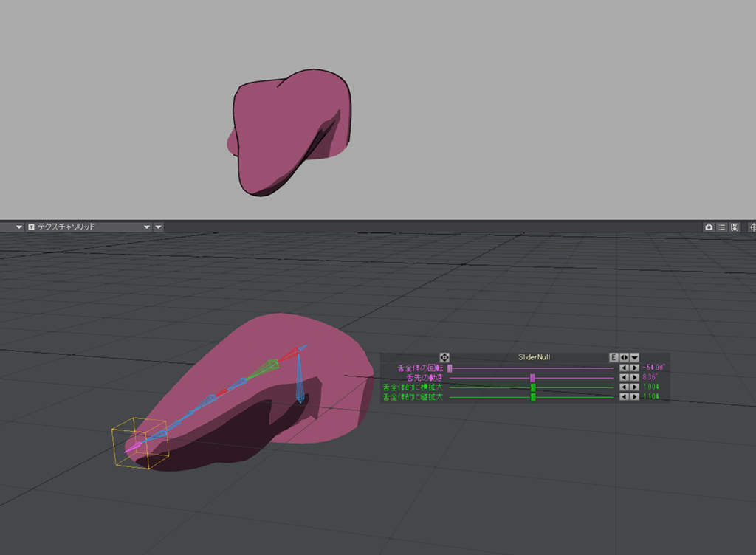Click the 8.36° tongue tip value
This screenshot has height=555, width=756.
pos(650,377)
